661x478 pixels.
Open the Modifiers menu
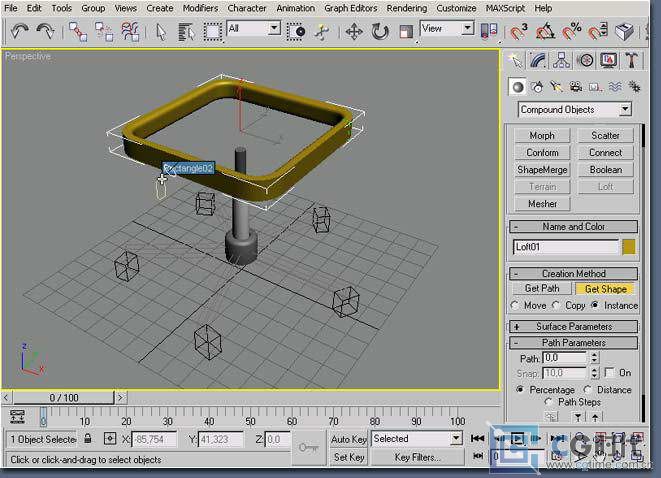[200, 8]
